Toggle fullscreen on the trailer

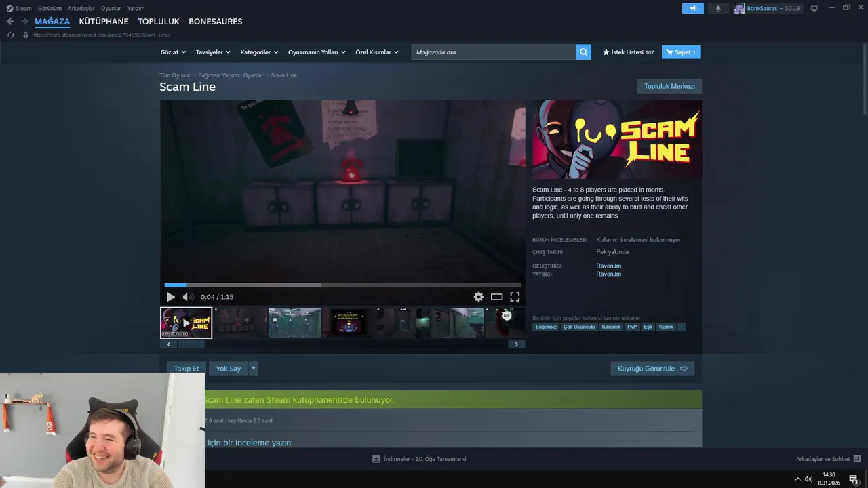pos(515,297)
